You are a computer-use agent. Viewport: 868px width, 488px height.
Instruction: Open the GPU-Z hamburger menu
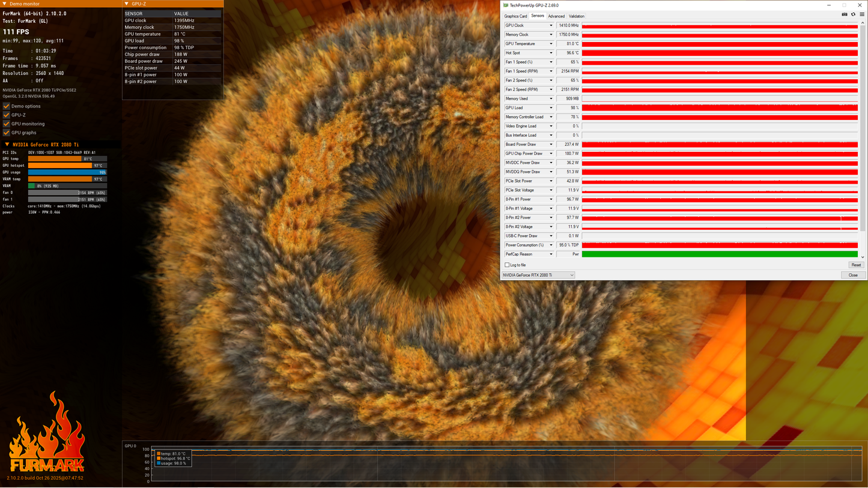[x=862, y=14]
